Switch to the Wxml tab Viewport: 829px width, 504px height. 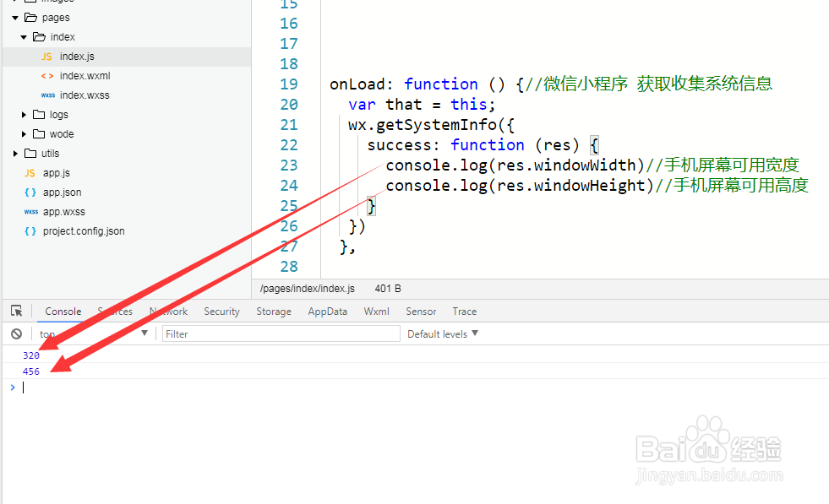pyautogui.click(x=376, y=312)
